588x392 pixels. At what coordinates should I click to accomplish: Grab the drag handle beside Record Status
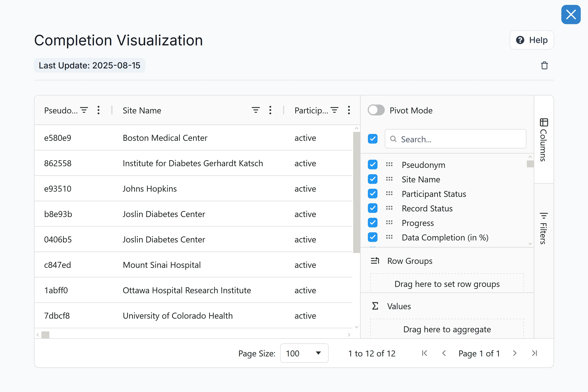click(389, 208)
